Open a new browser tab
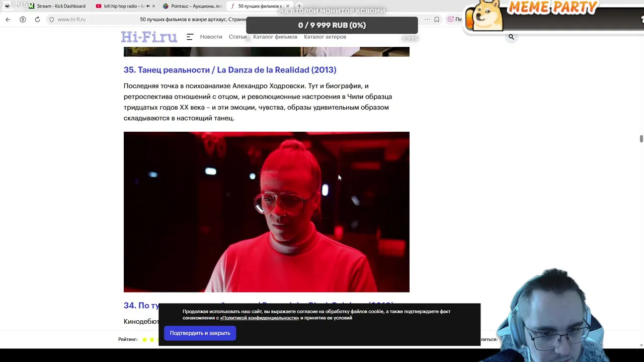644x362 pixels. coord(299,6)
